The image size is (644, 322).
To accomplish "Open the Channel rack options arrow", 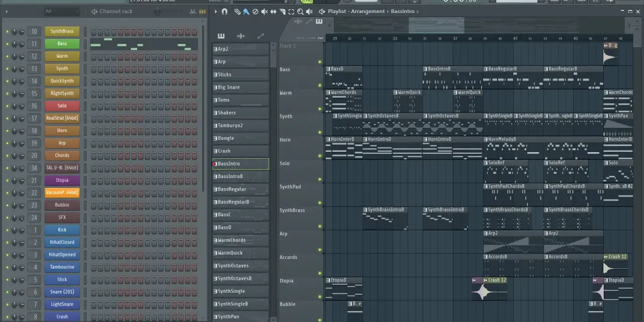I will click(7, 11).
